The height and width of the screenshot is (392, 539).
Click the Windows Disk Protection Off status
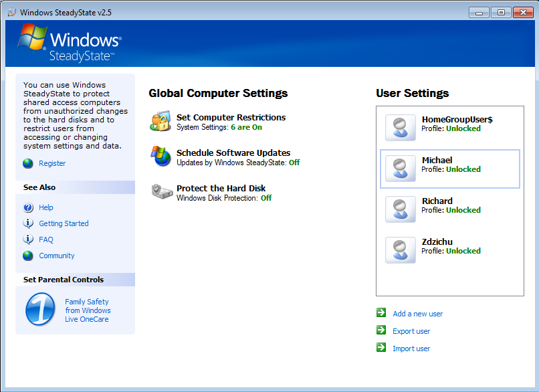tap(266, 198)
